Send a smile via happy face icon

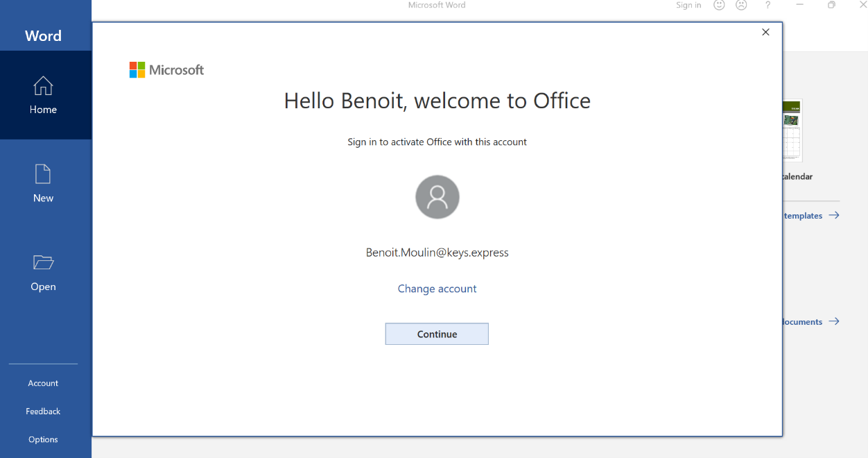[x=719, y=5]
